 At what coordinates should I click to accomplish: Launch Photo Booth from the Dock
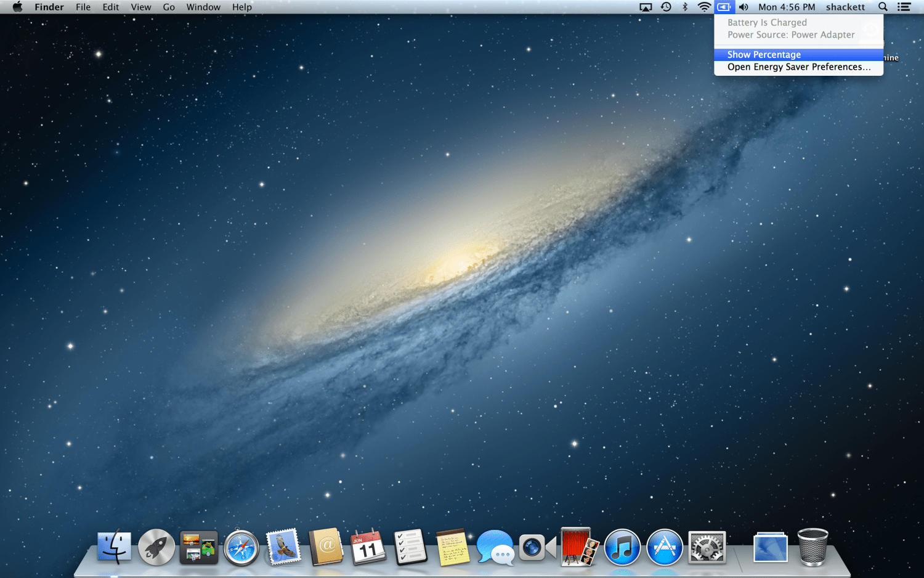580,547
